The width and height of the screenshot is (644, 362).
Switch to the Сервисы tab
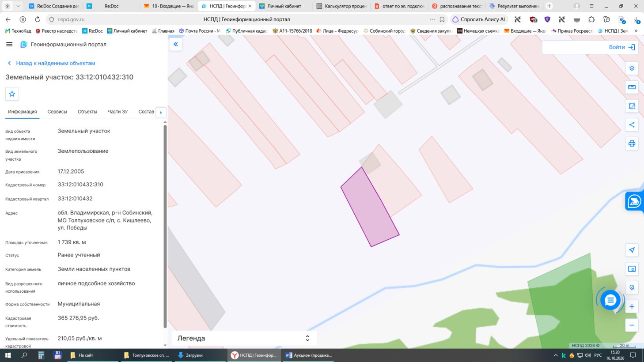click(57, 112)
